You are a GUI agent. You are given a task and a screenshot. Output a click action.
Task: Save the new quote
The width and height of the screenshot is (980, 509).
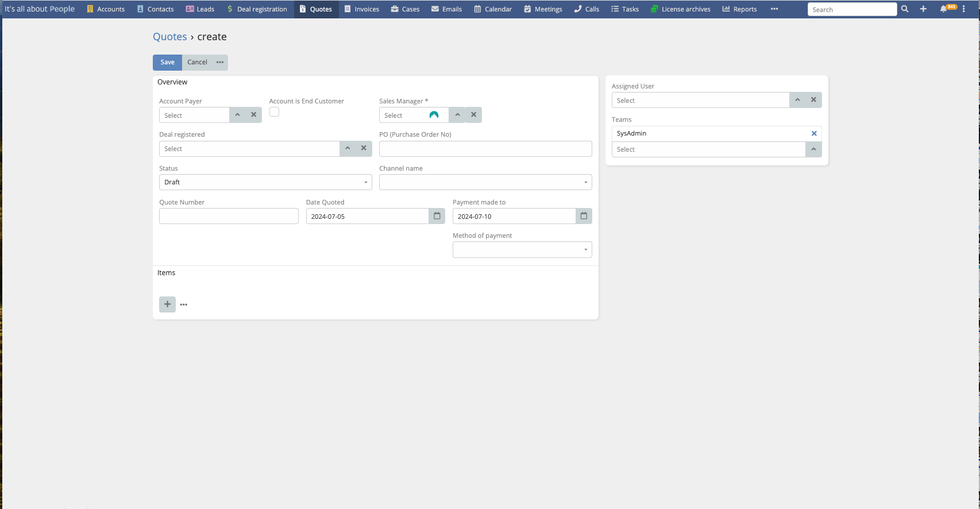click(x=167, y=62)
